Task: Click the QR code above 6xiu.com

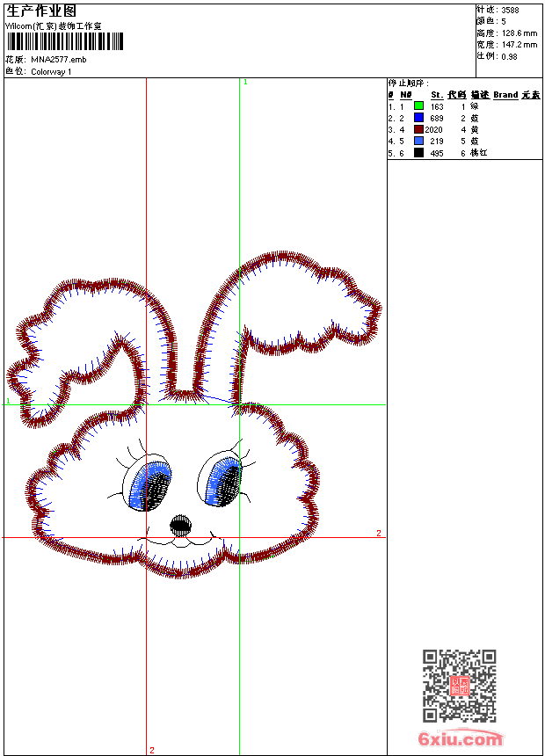Action: 460,686
